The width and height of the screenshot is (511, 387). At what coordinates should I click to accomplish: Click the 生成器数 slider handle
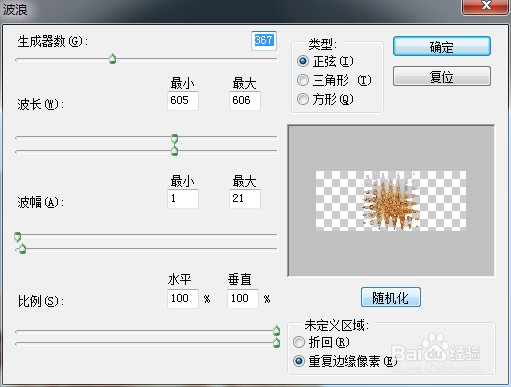[x=113, y=59]
